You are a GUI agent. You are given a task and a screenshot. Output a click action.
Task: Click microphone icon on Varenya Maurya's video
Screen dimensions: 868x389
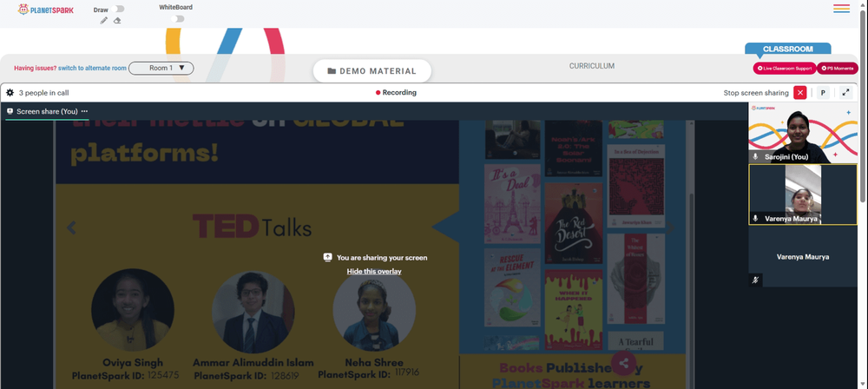[x=755, y=218]
